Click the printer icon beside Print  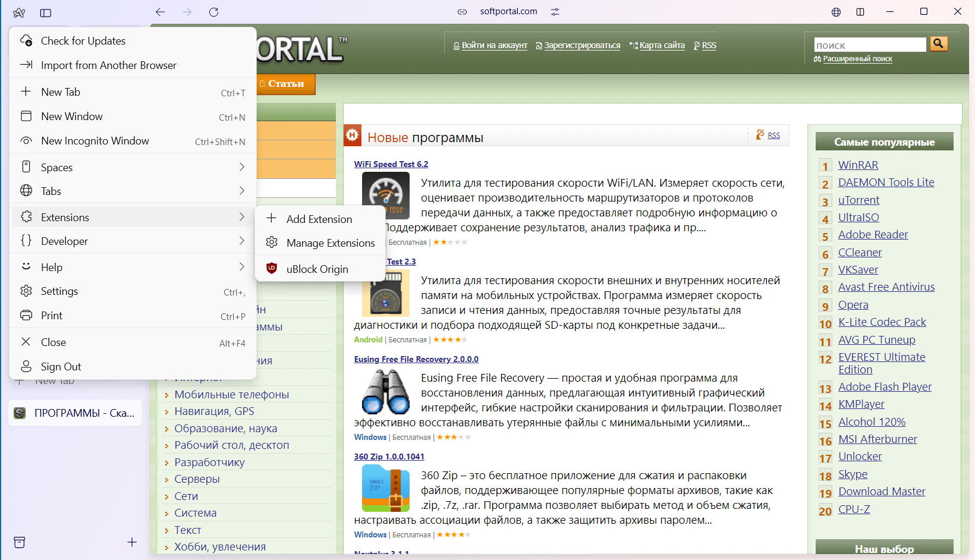click(x=26, y=315)
